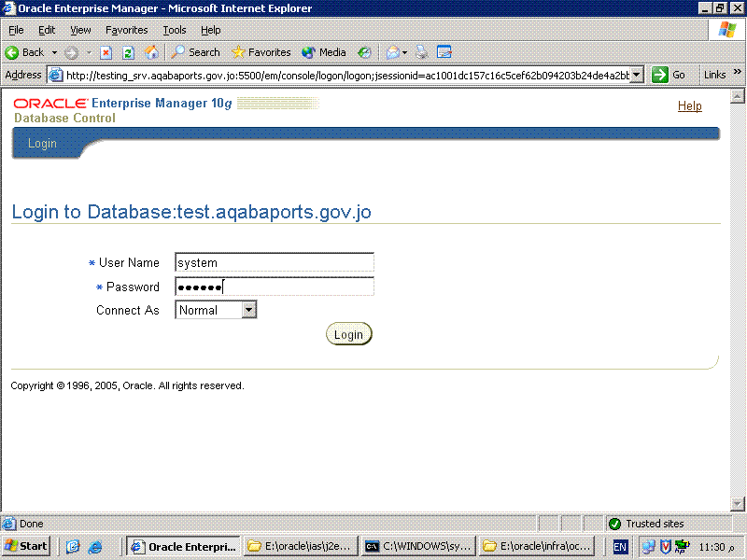The width and height of the screenshot is (747, 560).
Task: Switch to C:\WINDOWS command prompt taskbar button
Action: click(418, 547)
